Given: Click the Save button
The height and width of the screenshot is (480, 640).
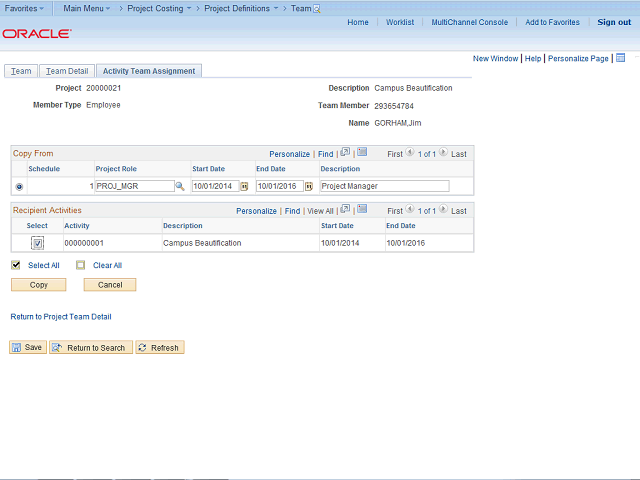Looking at the screenshot, I should pyautogui.click(x=28, y=347).
